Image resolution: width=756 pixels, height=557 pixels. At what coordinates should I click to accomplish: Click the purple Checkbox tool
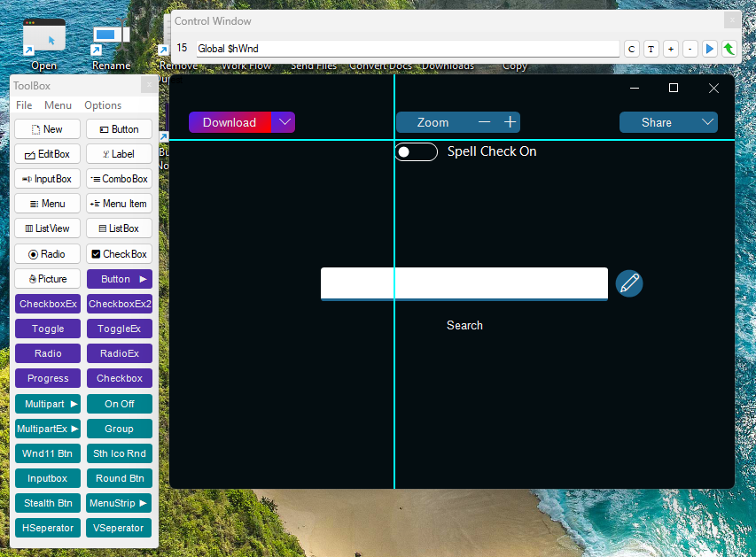[x=120, y=378]
